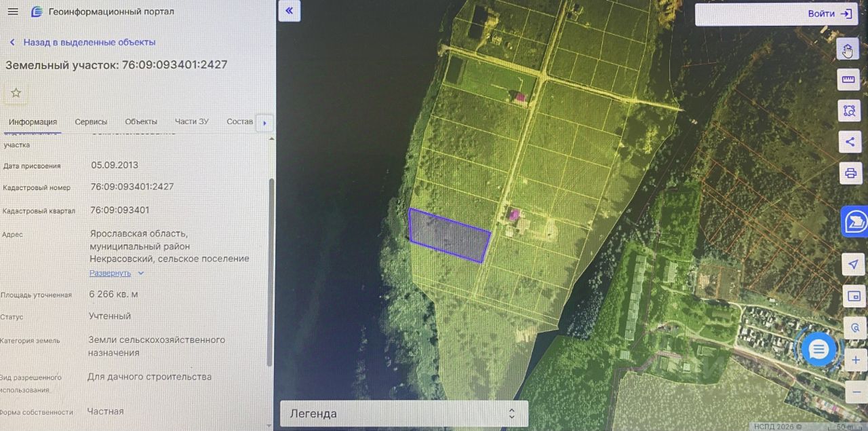Expand the Легенда dropdown
868x431 pixels.
(404, 413)
